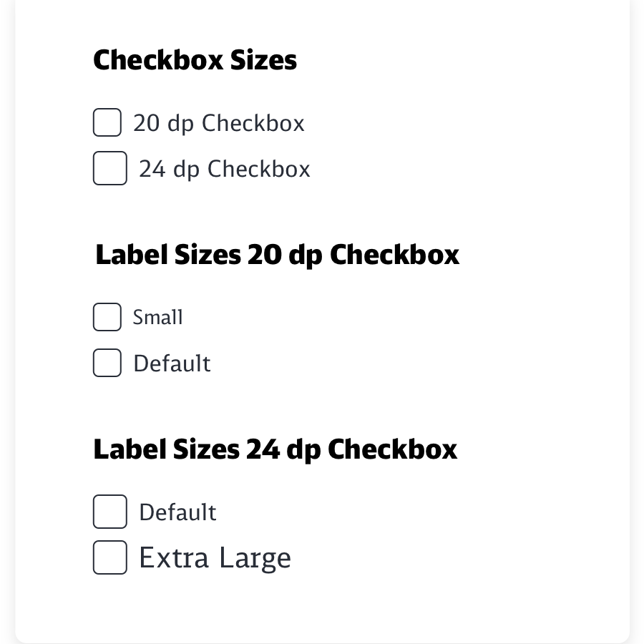Click "20 dp" in the Label Sizes heading

pyautogui.click(x=285, y=255)
